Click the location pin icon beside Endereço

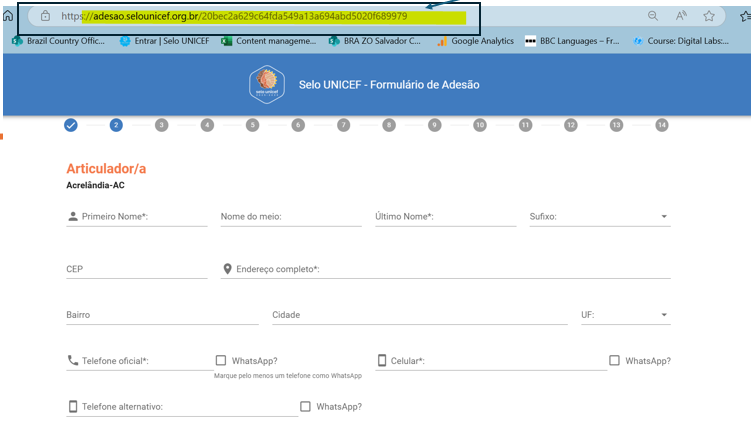pyautogui.click(x=228, y=269)
